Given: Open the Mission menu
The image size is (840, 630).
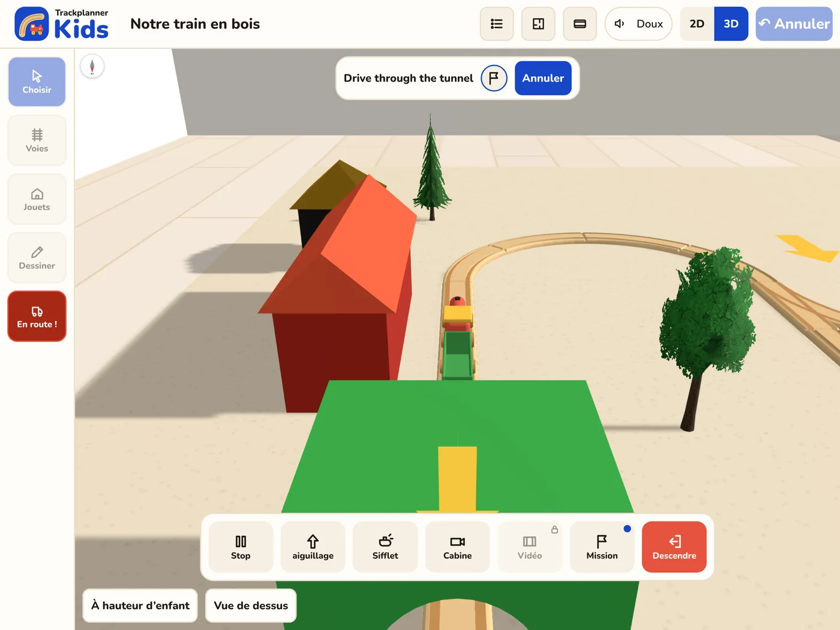Looking at the screenshot, I should [602, 547].
